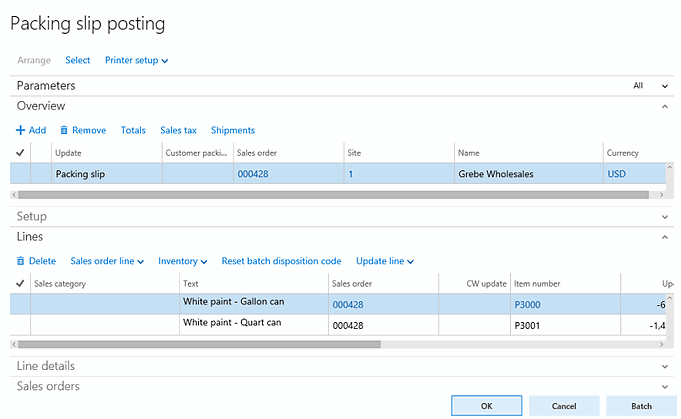Expand the Setup section
The height and width of the screenshot is (419, 681).
point(664,217)
